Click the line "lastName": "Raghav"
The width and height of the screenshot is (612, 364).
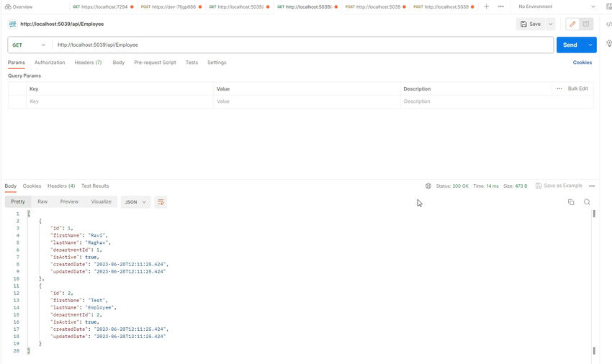point(81,242)
